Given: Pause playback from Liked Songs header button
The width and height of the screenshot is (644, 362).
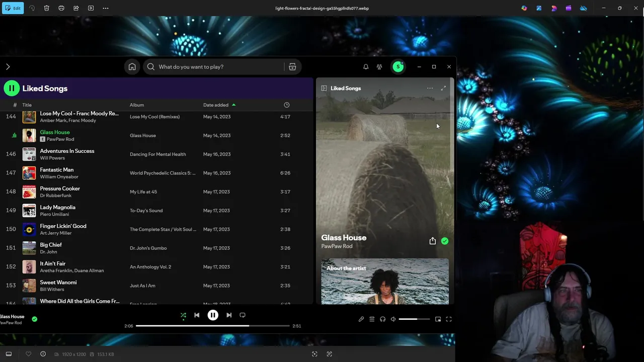Looking at the screenshot, I should coord(12,88).
